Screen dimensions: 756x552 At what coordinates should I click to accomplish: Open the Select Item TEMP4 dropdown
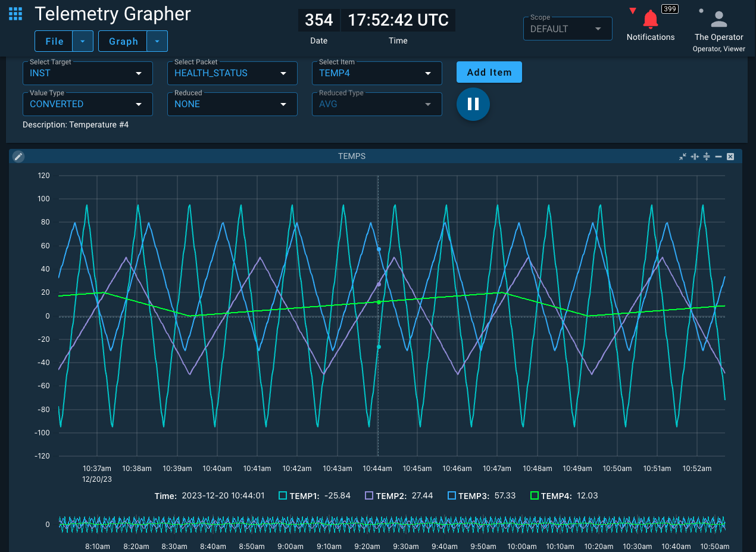click(377, 73)
